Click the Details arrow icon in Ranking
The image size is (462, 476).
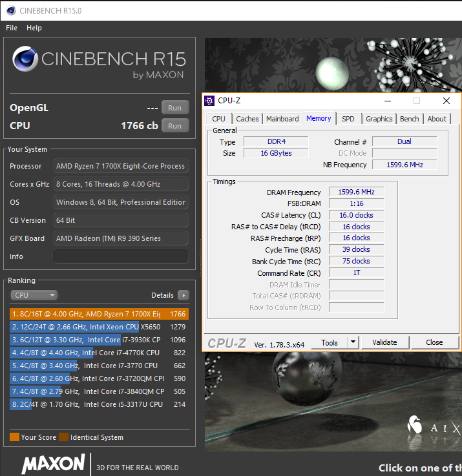point(184,295)
